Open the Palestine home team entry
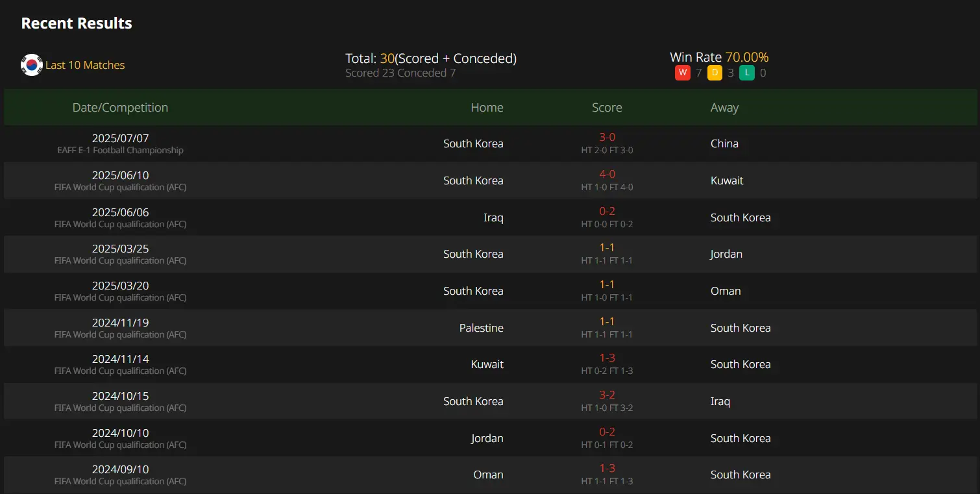This screenshot has height=494, width=980. coord(481,328)
